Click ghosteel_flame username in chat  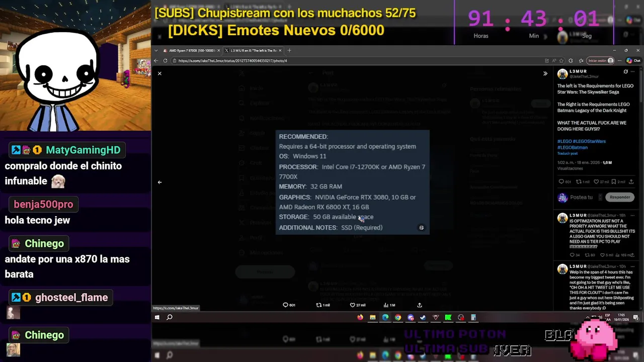tap(71, 298)
